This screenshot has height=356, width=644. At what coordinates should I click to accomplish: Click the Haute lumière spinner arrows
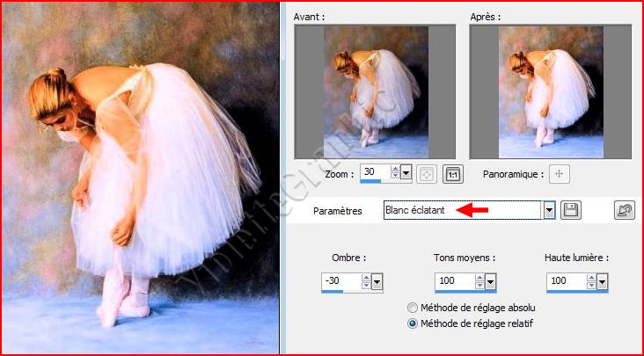point(590,281)
